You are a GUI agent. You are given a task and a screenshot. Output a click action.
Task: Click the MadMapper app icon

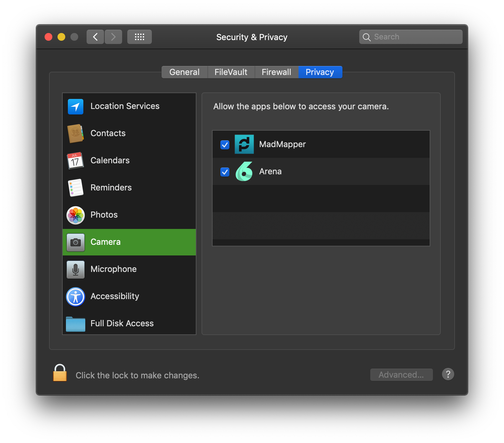click(x=244, y=144)
